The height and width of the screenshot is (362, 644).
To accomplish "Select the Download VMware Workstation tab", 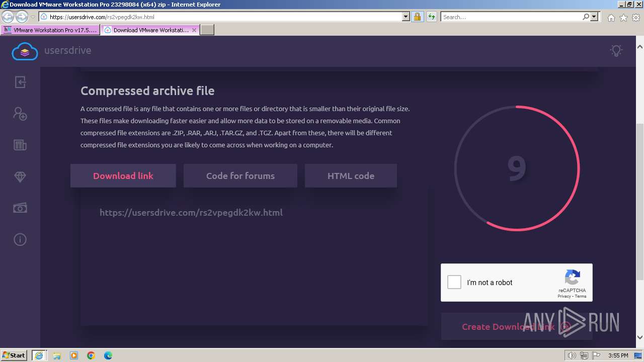I will 151,30.
